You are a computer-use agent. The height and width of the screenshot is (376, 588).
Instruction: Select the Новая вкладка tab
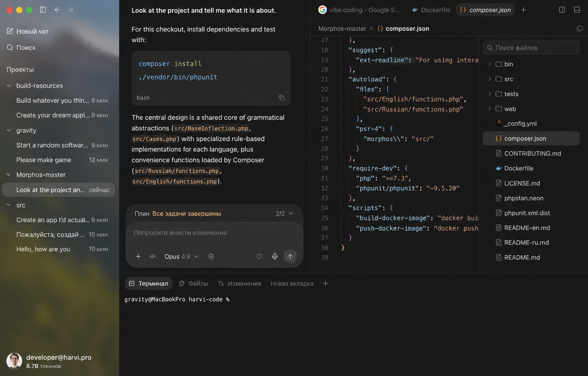click(292, 284)
